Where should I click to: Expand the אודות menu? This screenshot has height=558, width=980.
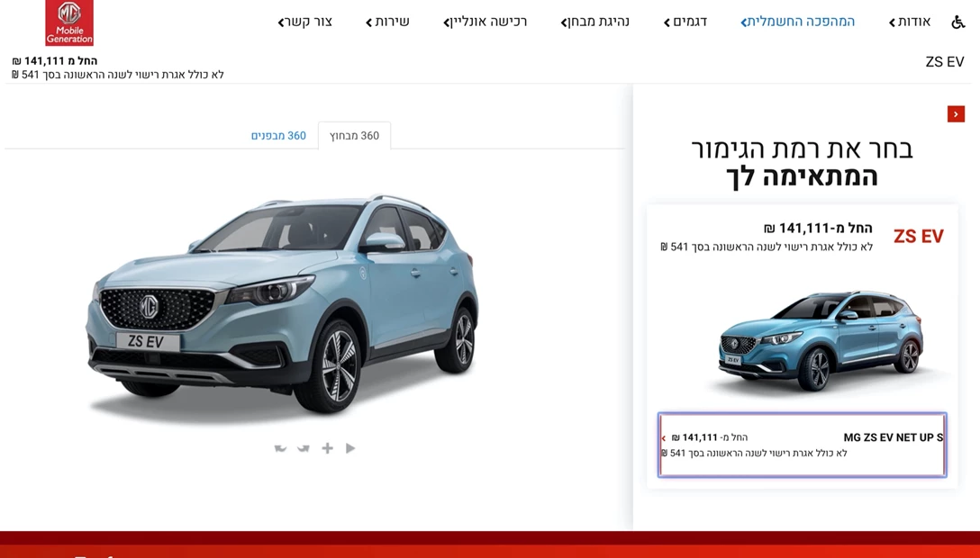tap(910, 22)
